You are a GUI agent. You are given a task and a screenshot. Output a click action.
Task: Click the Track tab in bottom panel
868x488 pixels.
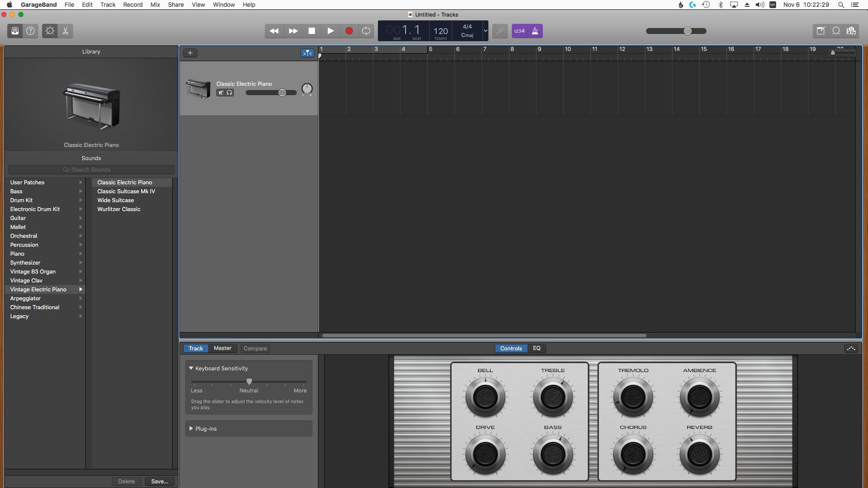click(196, 348)
